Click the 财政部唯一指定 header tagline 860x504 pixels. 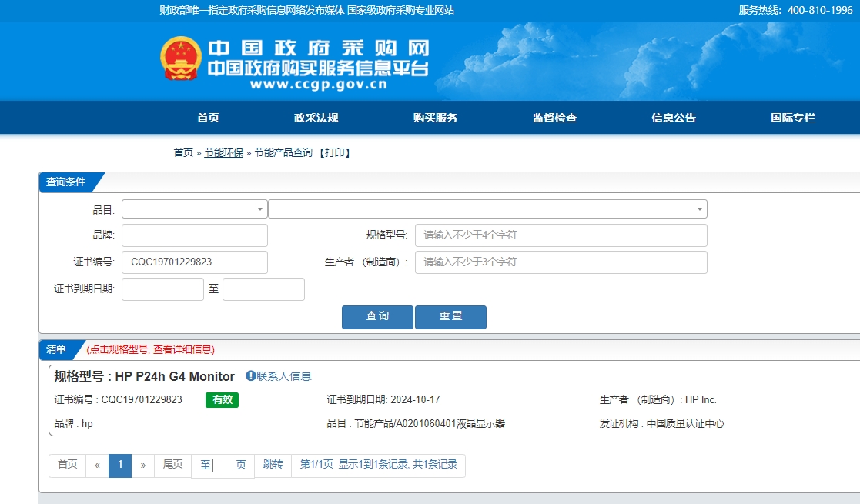coord(306,10)
